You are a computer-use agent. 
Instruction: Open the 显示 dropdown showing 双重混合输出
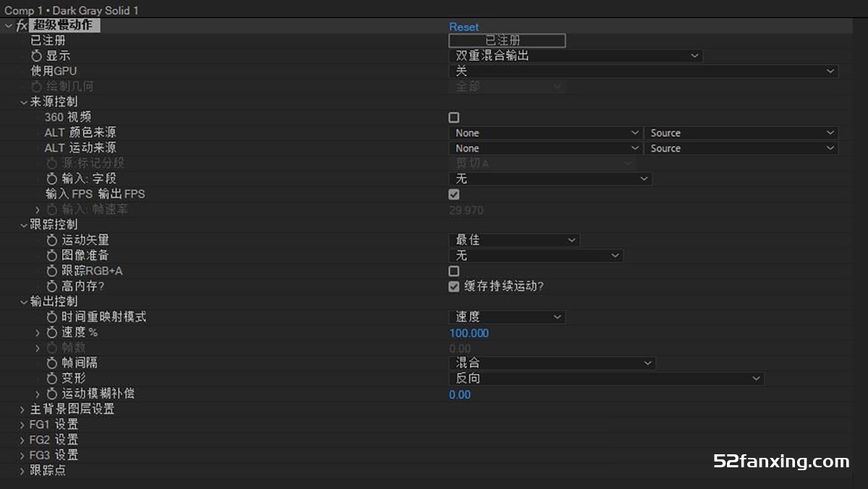(x=575, y=56)
